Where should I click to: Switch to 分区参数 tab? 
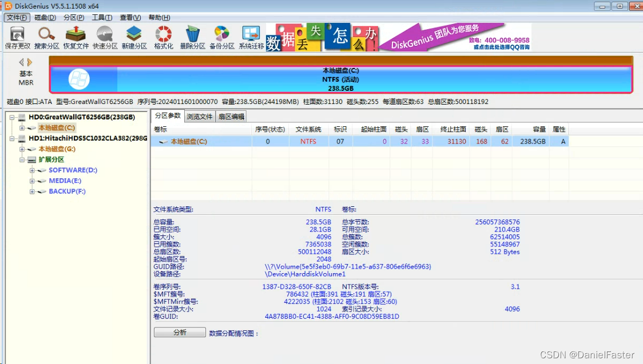pos(168,116)
